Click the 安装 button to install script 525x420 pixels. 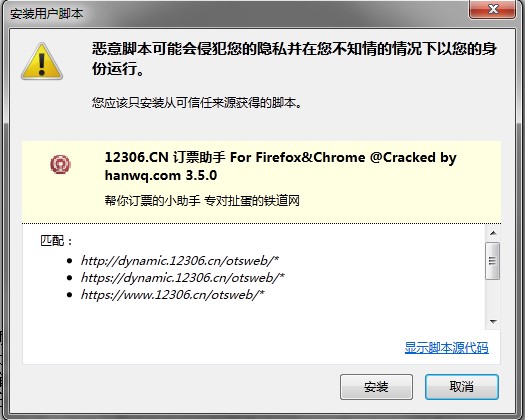[x=376, y=387]
